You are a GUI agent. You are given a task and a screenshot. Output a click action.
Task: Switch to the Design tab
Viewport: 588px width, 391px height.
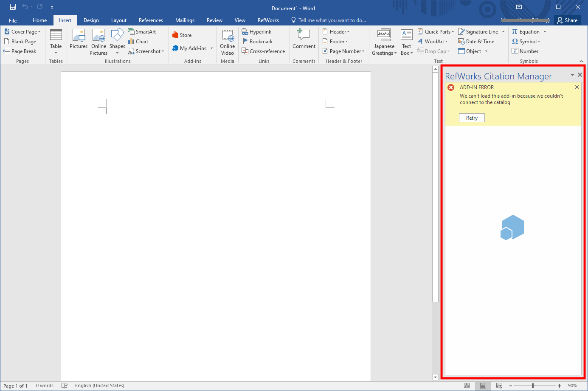(x=91, y=20)
